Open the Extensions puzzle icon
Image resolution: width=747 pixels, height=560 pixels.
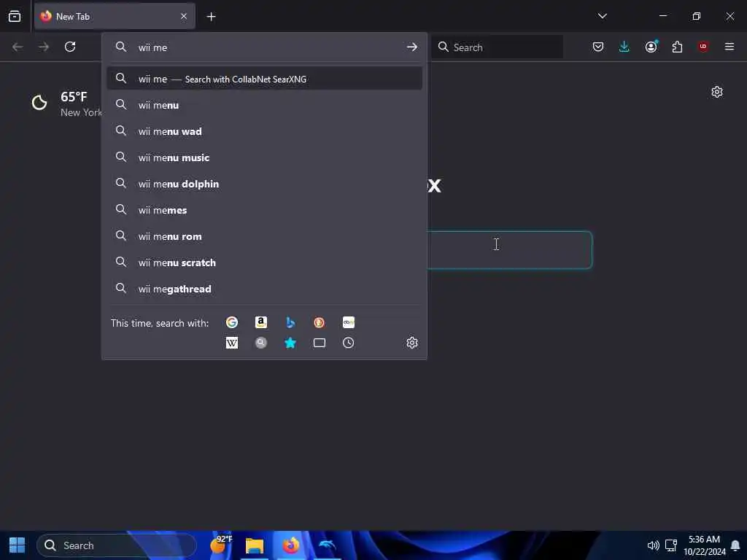click(x=677, y=47)
